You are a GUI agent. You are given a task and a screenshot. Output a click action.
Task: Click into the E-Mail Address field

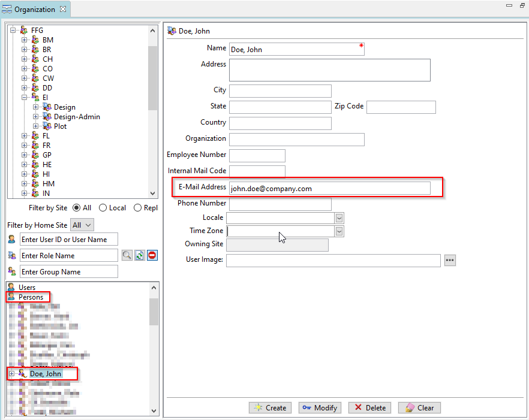(x=329, y=188)
